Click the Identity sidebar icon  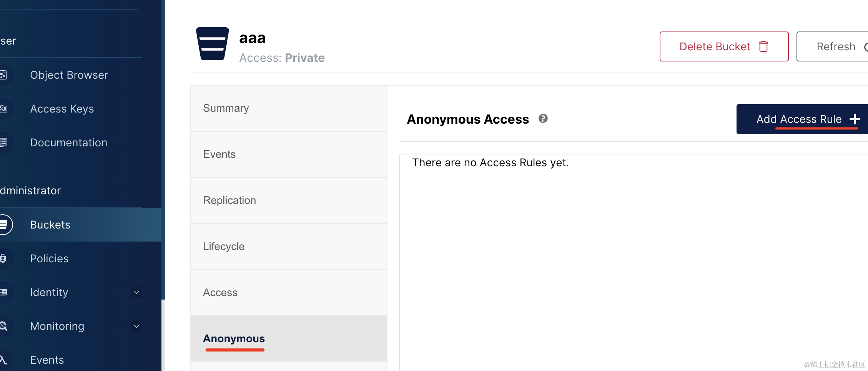click(x=3, y=292)
